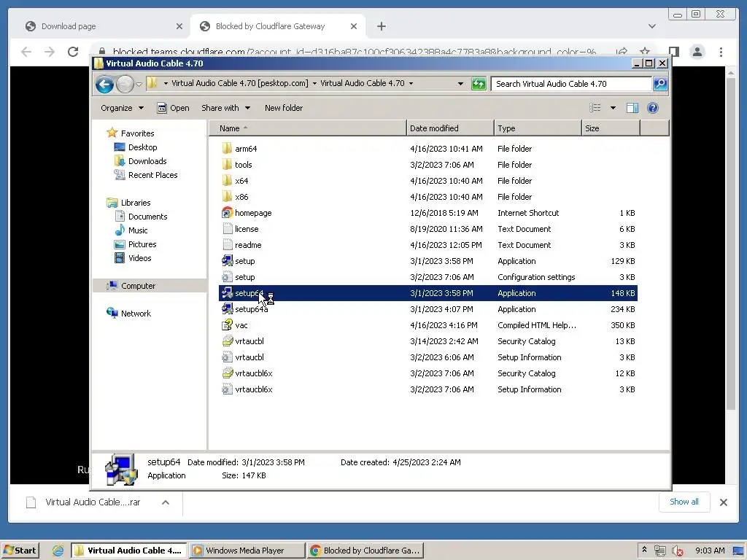Expand Virtual Audio Cable 4.70 [pesktop.com] breadcrumb arrow
The image size is (747, 560).
pos(314,83)
